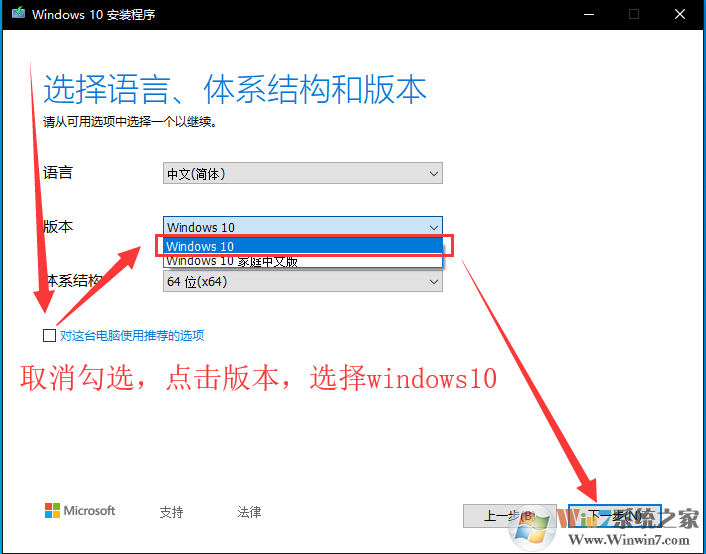Click the Windows 10 安装程序 title bar text
Screen dimensions: 706x554
tap(94, 15)
